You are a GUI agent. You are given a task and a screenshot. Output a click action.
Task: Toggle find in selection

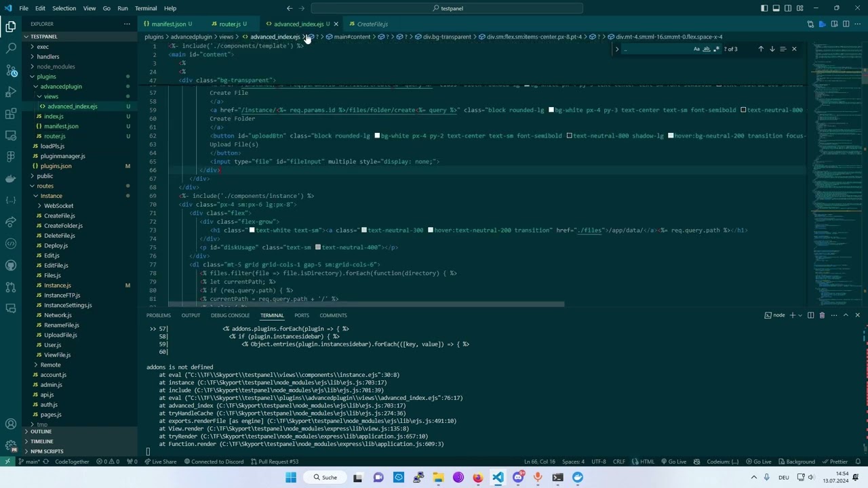pos(783,49)
